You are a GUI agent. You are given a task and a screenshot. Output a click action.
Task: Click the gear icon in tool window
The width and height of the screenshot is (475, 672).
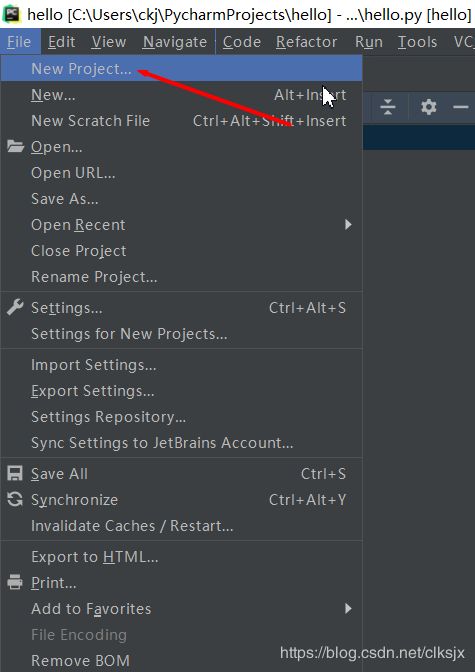tap(428, 107)
